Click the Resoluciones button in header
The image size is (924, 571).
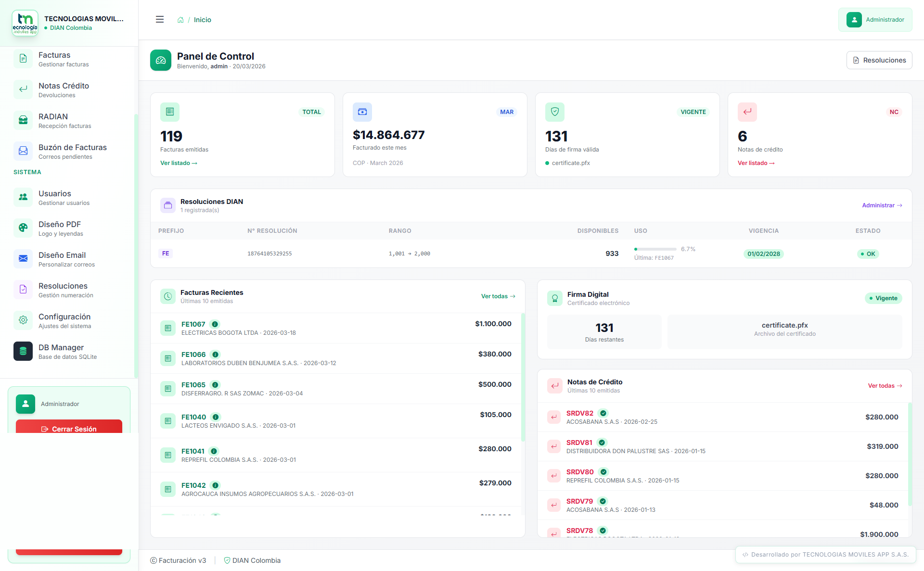coord(879,60)
